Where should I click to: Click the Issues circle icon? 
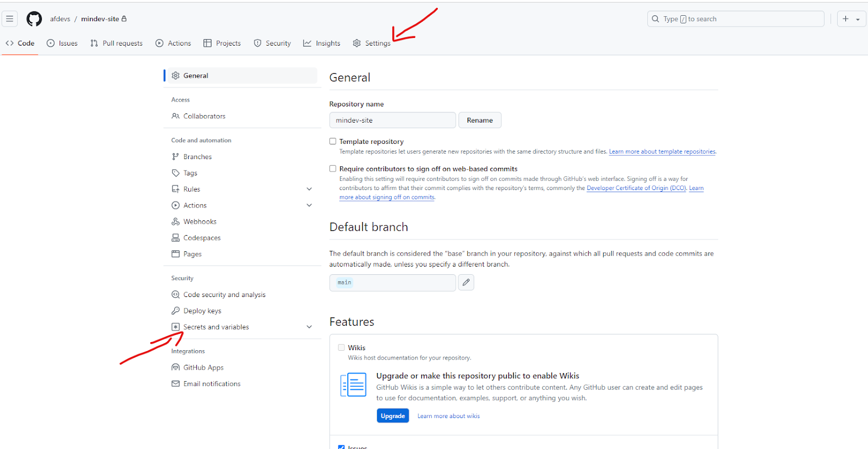tap(50, 43)
